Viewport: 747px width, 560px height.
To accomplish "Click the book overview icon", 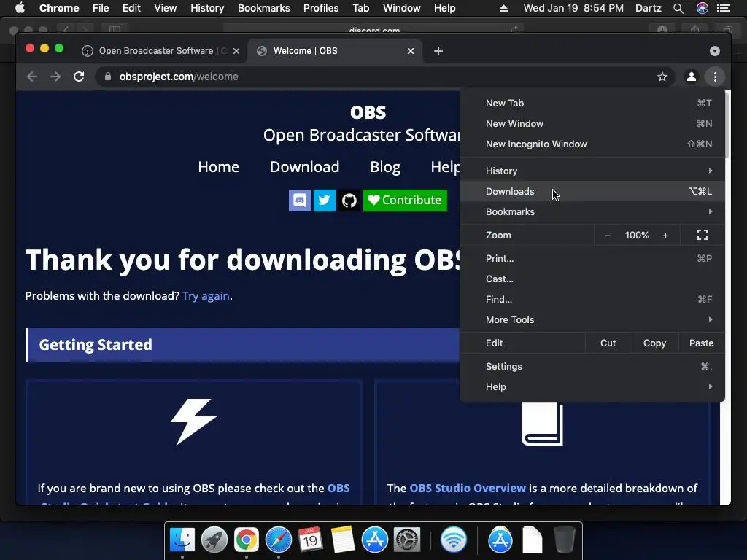I will (x=542, y=424).
